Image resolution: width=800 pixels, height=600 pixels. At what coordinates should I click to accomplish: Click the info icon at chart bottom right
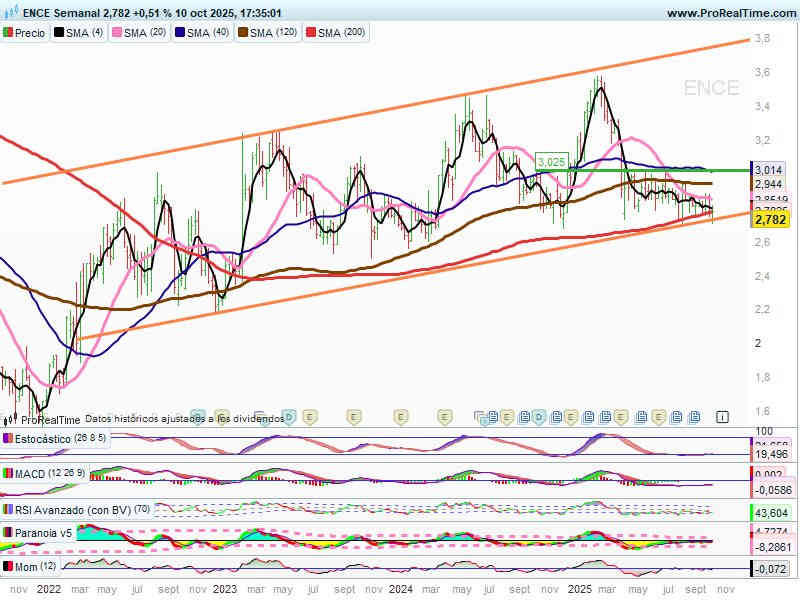coord(723,416)
